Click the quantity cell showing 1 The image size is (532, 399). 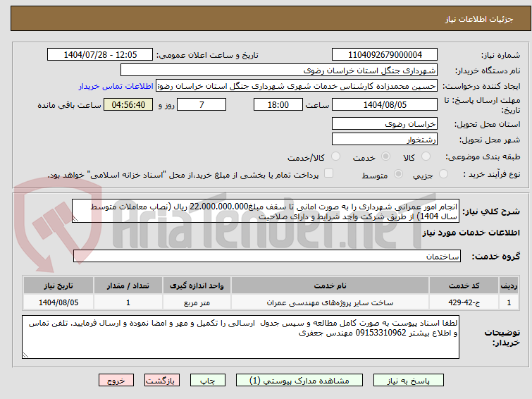point(128,302)
